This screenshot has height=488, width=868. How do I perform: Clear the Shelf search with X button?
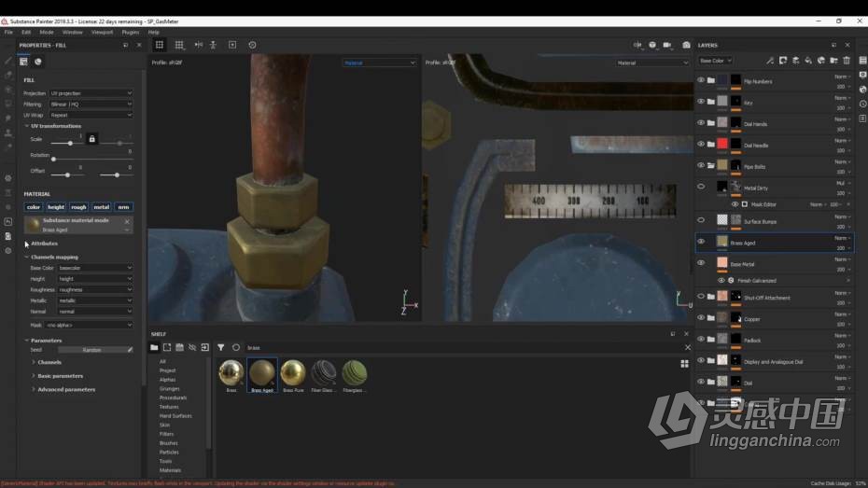688,347
